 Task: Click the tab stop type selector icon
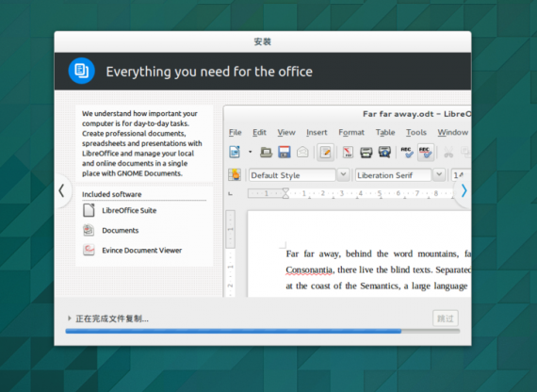[x=231, y=193]
